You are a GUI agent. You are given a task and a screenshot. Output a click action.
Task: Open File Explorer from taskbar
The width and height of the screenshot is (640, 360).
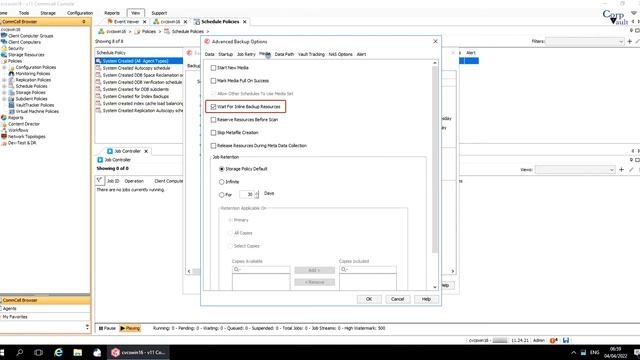pyautogui.click(x=78, y=352)
